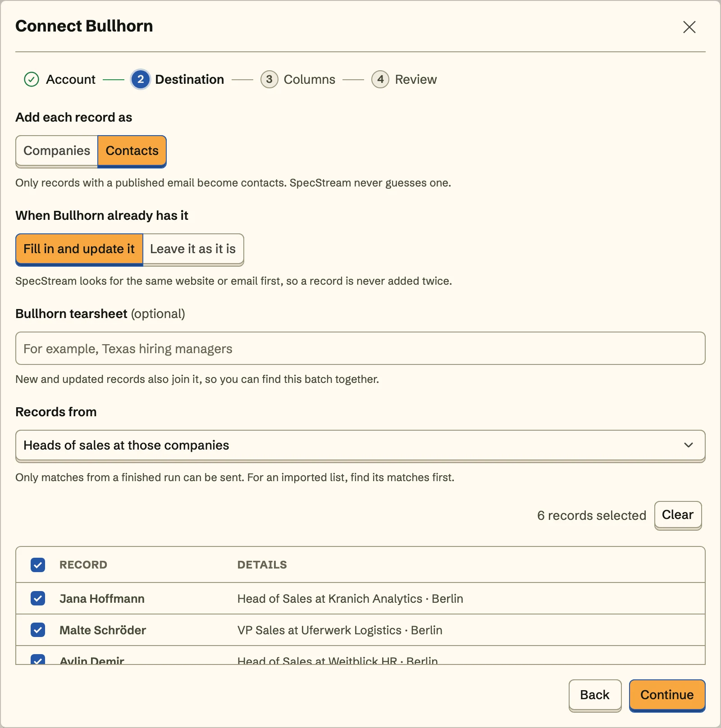Continue to the next step
The width and height of the screenshot is (721, 728).
667,695
